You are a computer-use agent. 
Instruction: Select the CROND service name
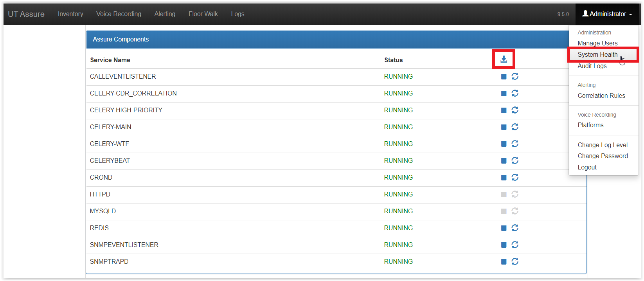pos(101,177)
